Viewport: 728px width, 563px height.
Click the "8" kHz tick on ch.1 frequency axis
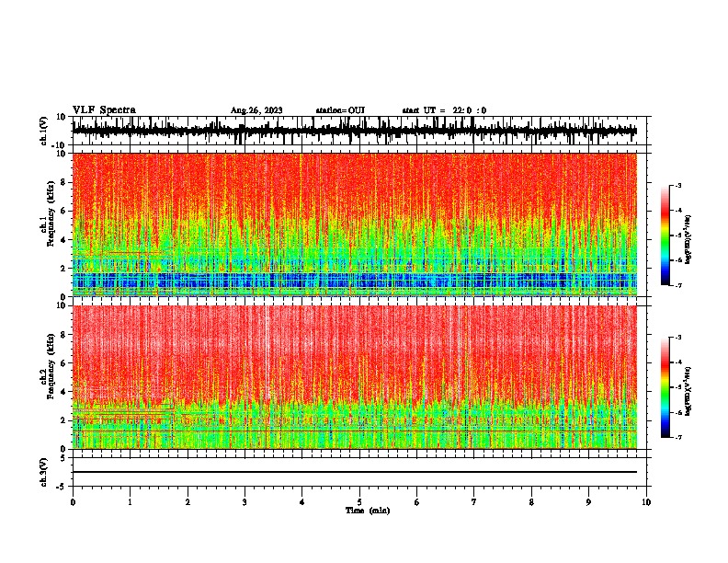click(x=64, y=182)
